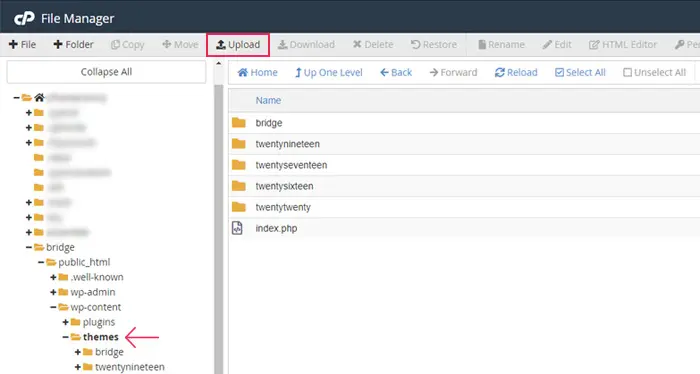Select the twentynineteen folder icon in list

[x=239, y=144]
